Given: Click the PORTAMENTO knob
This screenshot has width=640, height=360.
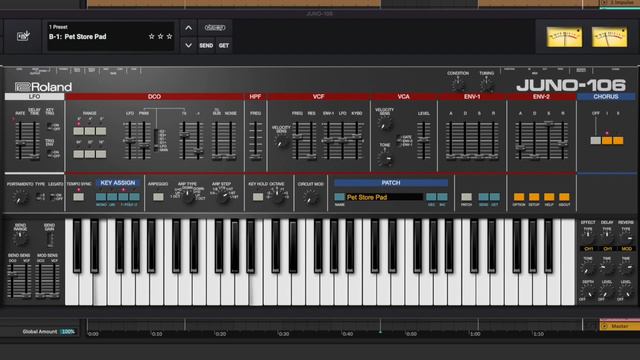Looking at the screenshot, I should (19, 198).
